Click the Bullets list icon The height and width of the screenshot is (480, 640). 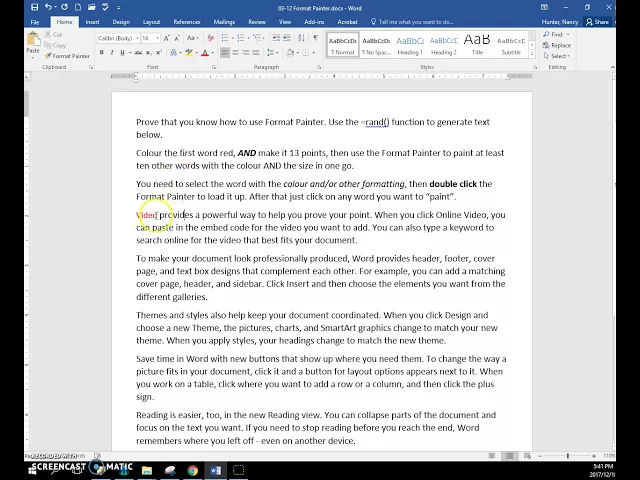225,38
